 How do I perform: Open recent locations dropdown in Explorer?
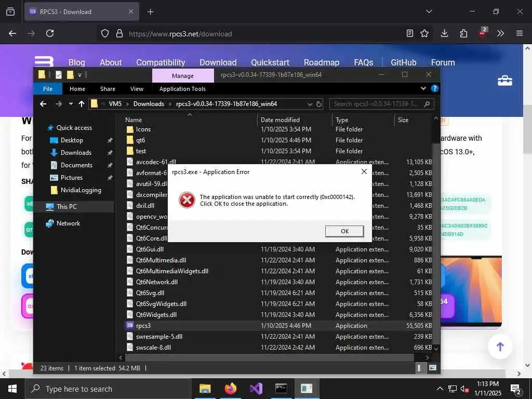71,104
